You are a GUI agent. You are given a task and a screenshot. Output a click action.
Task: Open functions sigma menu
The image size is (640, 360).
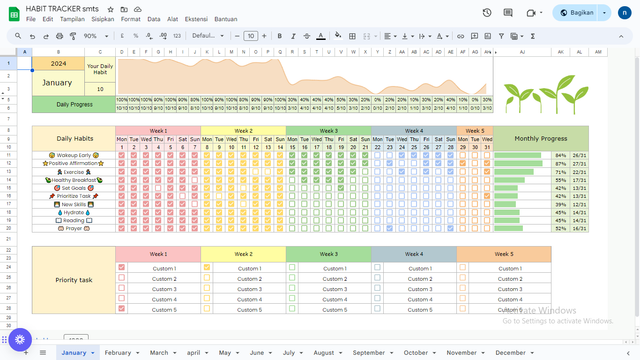533,36
